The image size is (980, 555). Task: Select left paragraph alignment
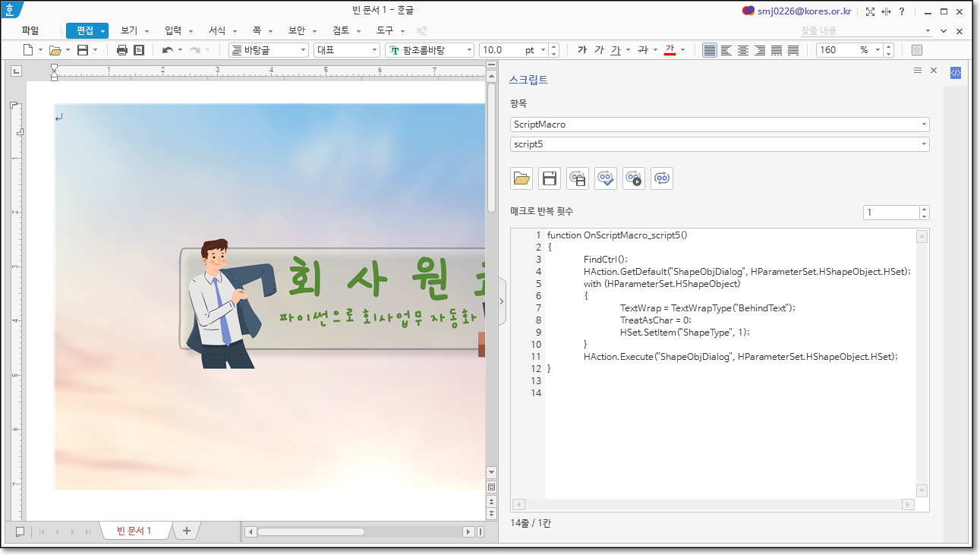(726, 50)
